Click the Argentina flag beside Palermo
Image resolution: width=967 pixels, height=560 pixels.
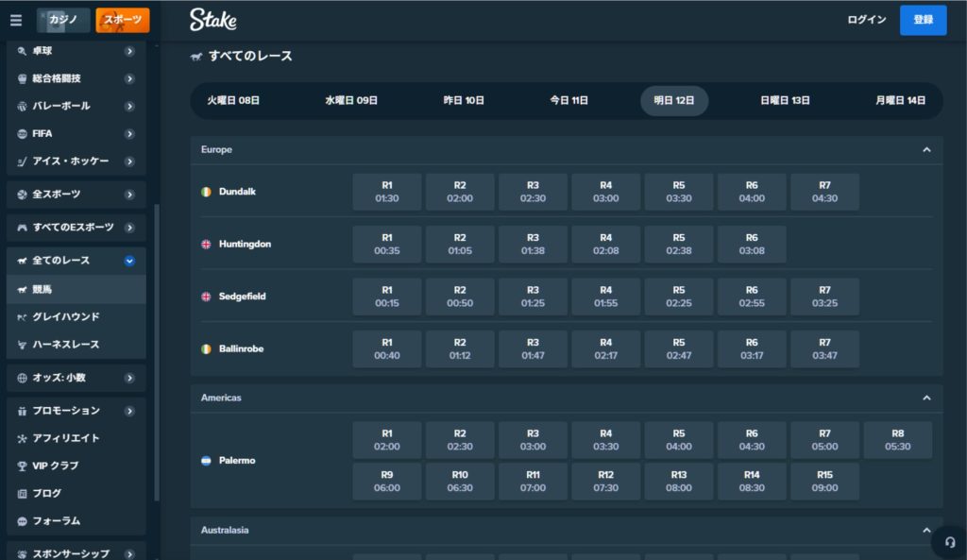click(x=206, y=461)
